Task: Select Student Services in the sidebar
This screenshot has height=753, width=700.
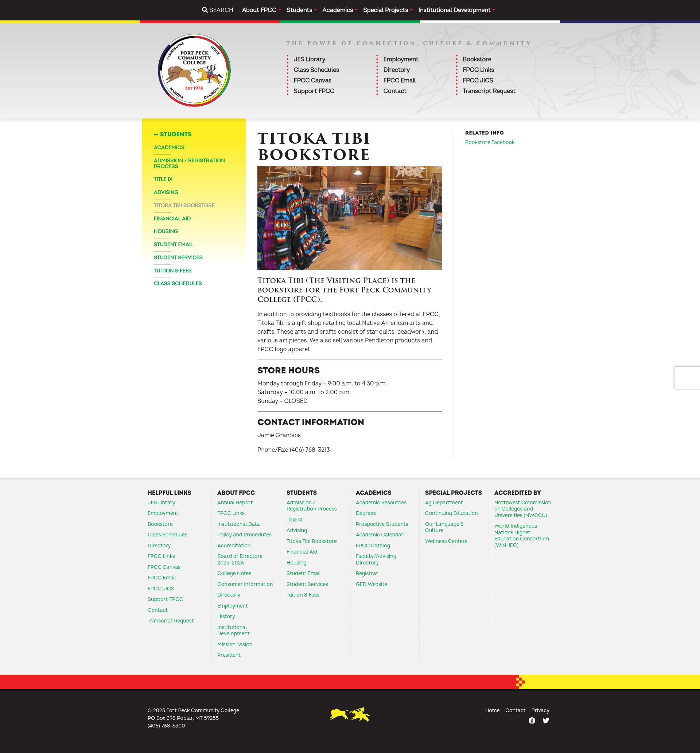Action: (x=178, y=257)
